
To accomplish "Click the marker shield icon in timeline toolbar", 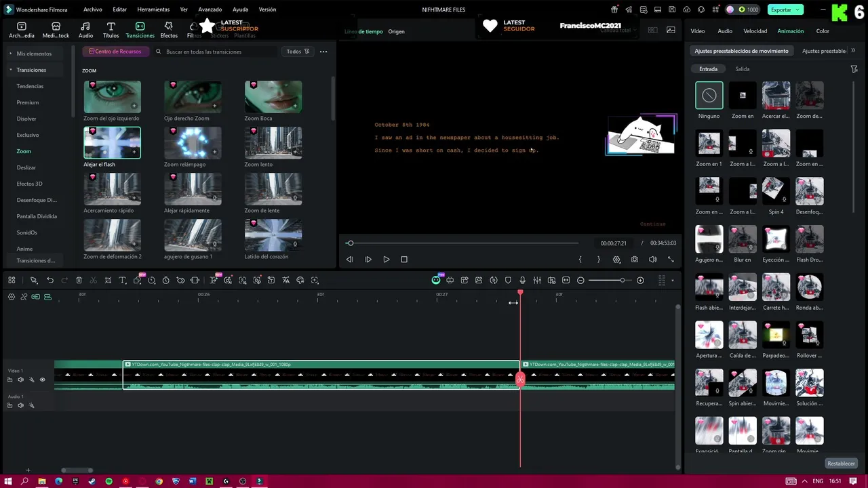I will click(x=508, y=280).
